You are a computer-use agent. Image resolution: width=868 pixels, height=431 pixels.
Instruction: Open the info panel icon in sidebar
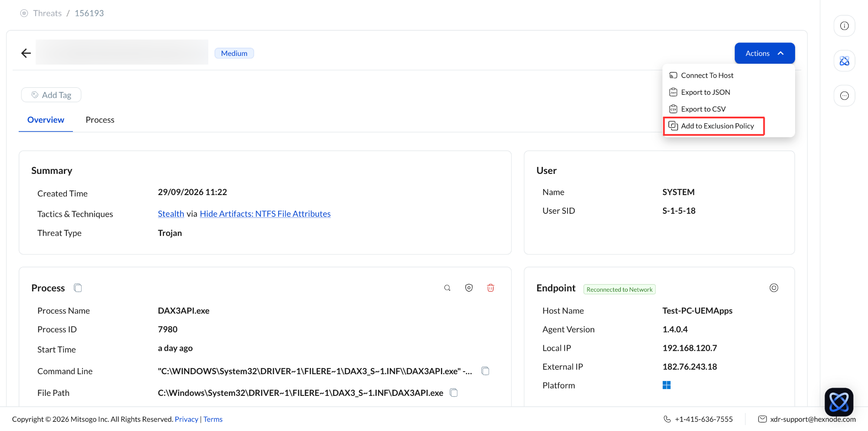tap(844, 26)
